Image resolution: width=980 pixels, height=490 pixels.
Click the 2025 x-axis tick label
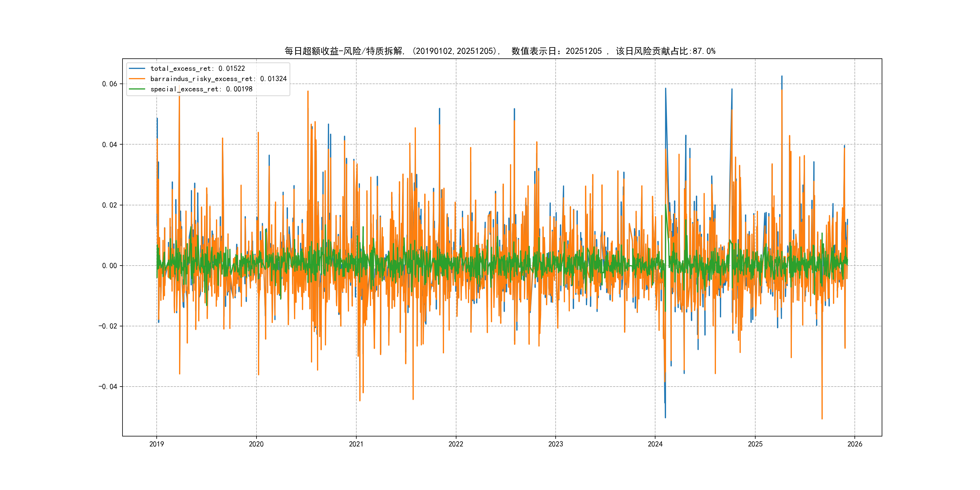[755, 444]
